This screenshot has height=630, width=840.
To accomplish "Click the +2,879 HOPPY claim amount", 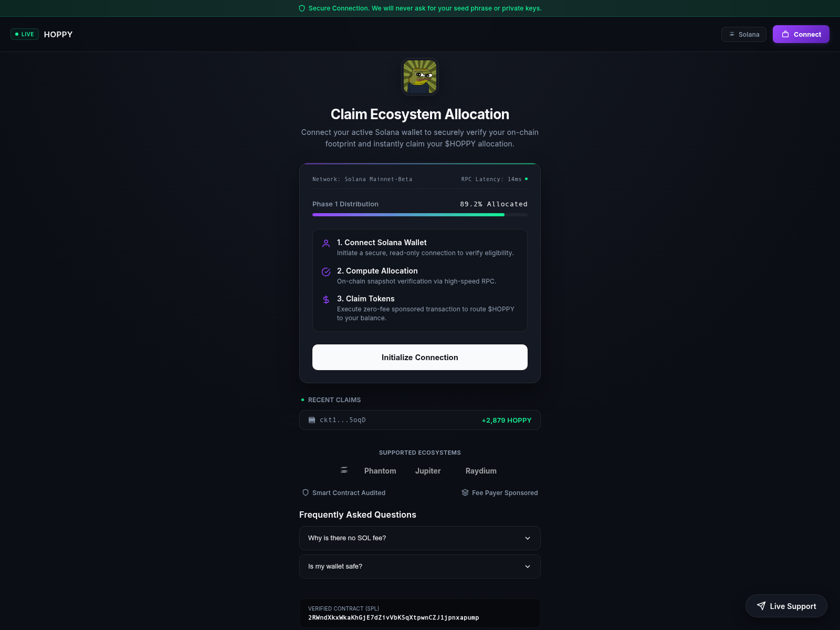I will (507, 420).
